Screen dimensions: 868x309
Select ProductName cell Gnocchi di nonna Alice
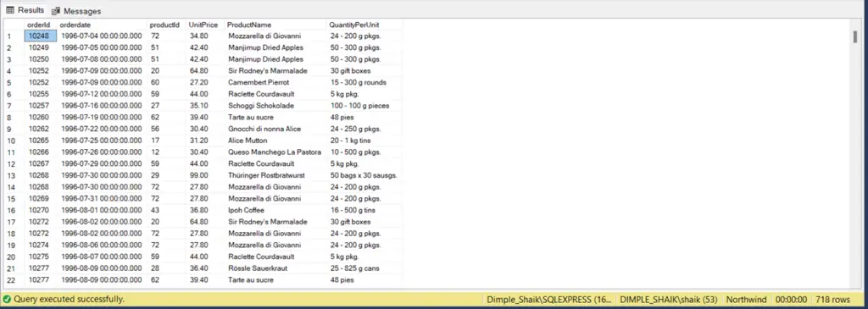tap(275, 129)
